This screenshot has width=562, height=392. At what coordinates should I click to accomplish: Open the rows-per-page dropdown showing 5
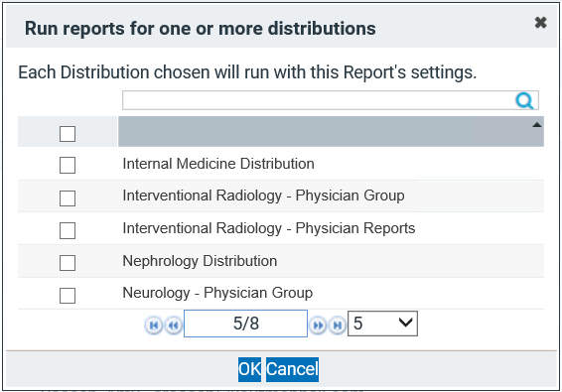[382, 324]
